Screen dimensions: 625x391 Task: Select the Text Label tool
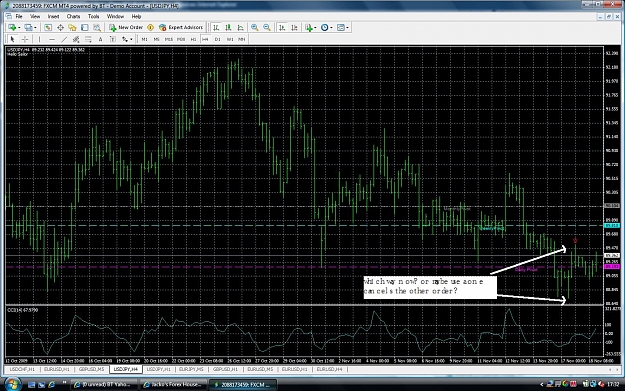113,39
